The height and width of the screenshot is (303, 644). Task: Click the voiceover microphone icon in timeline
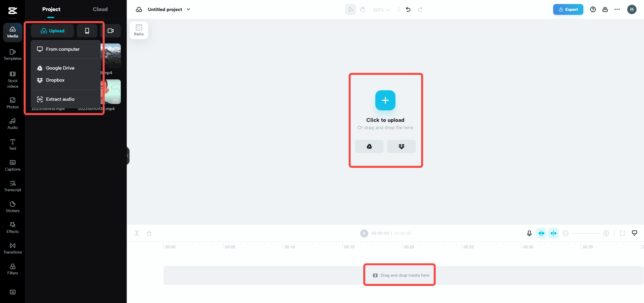(x=529, y=233)
